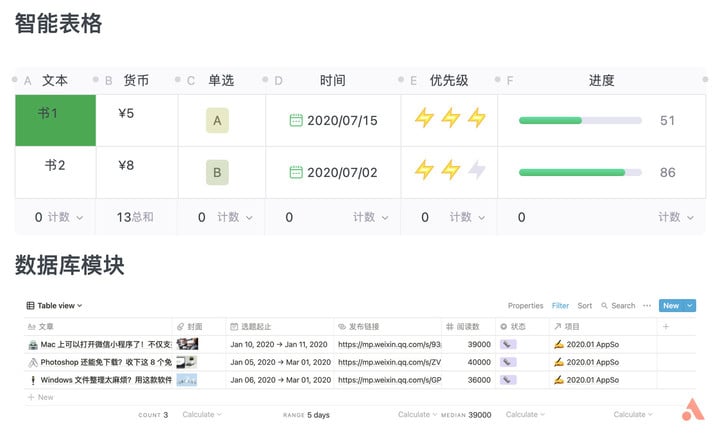Click the calendar icon beside 2020/07/02
Viewport: 720px width, 437px height.
click(x=296, y=172)
